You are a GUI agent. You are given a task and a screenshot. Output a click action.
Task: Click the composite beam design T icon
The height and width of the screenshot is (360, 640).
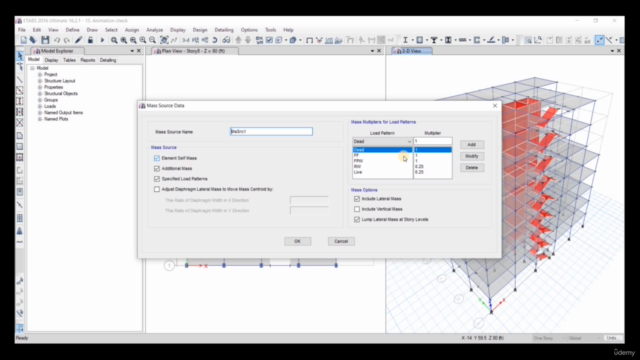pos(434,40)
